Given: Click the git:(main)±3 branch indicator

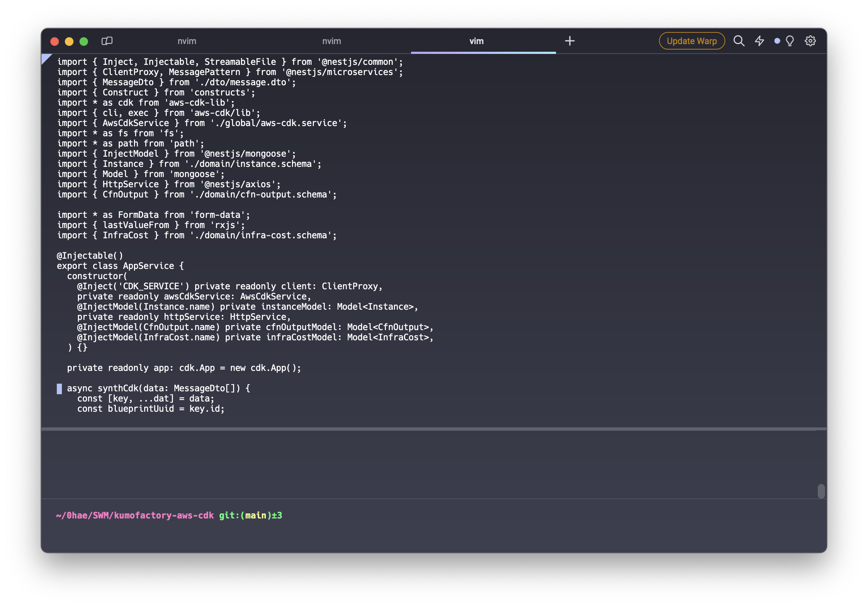Looking at the screenshot, I should click(250, 516).
